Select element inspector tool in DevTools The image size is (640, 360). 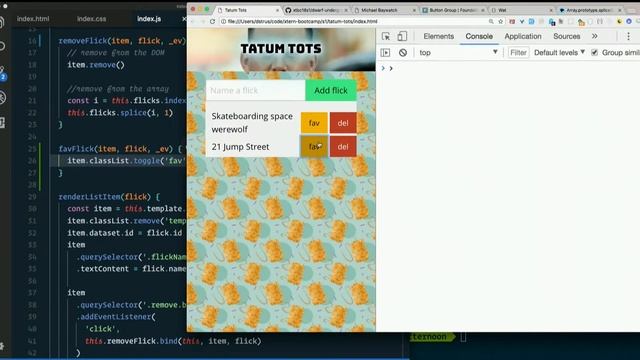point(386,36)
